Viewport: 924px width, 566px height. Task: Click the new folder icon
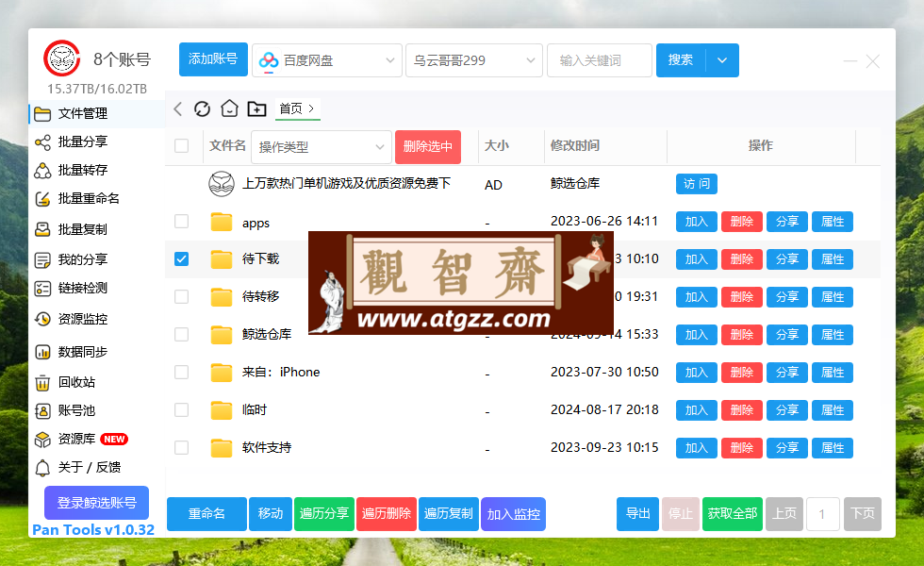[x=256, y=108]
